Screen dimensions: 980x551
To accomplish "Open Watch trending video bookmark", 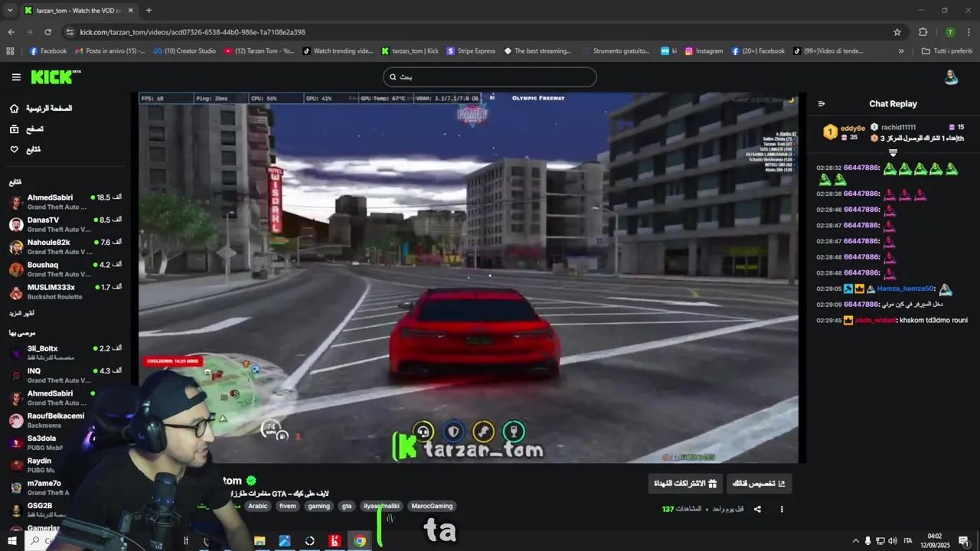I will click(x=338, y=51).
